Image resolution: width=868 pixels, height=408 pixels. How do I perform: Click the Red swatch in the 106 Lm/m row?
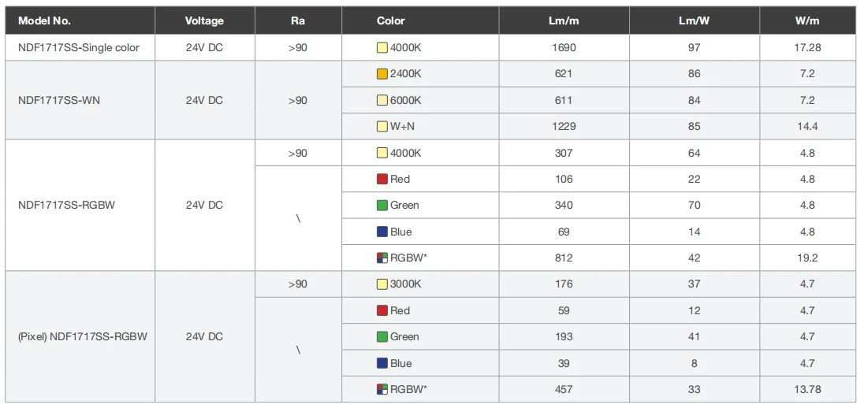click(x=382, y=179)
